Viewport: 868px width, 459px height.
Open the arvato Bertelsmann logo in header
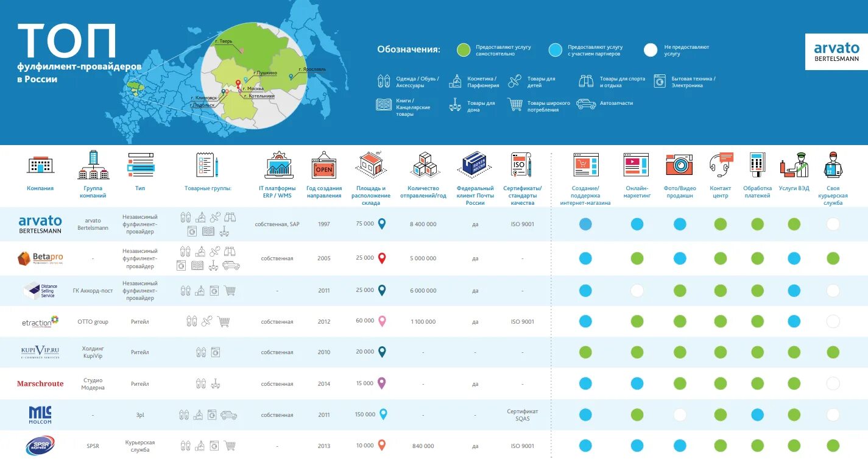[x=836, y=52]
